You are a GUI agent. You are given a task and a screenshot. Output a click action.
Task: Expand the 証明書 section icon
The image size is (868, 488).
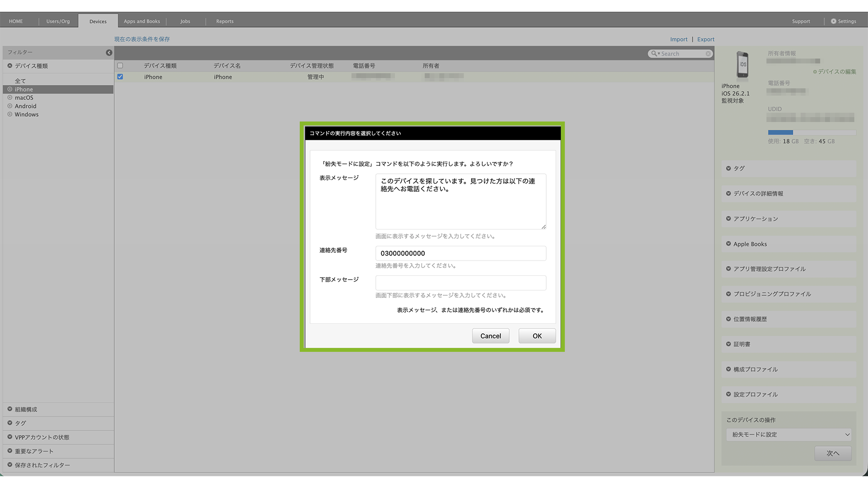[x=728, y=344]
